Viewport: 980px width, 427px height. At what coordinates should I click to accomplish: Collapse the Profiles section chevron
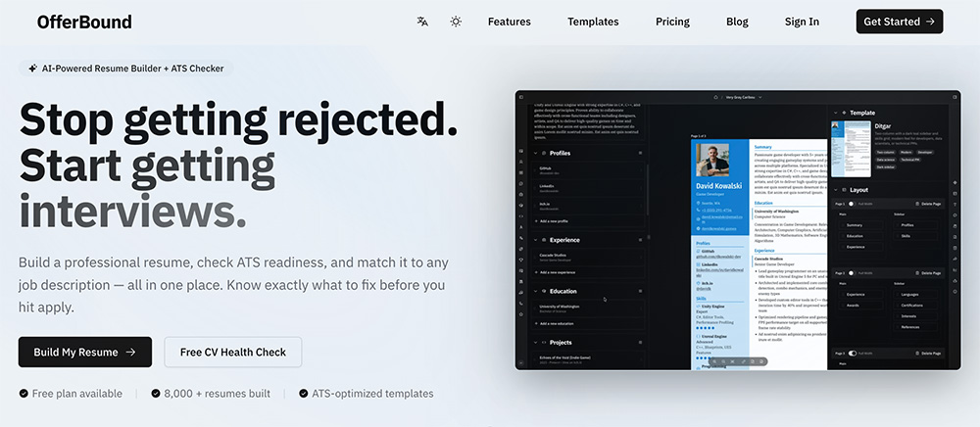click(x=536, y=153)
